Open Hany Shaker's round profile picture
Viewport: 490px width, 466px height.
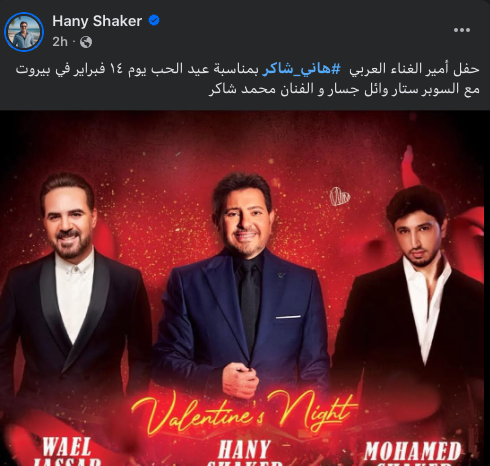[x=24, y=32]
